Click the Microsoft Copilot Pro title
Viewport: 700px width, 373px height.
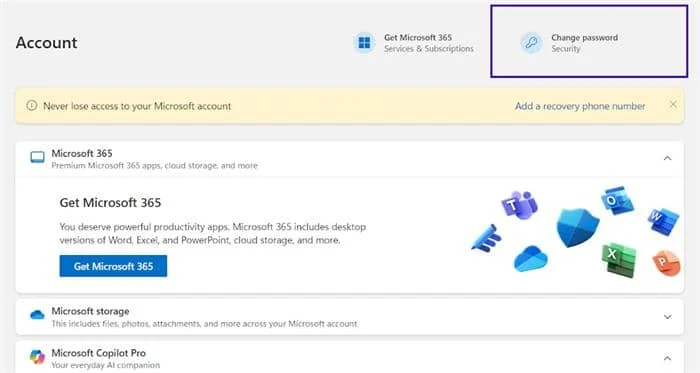click(x=99, y=353)
